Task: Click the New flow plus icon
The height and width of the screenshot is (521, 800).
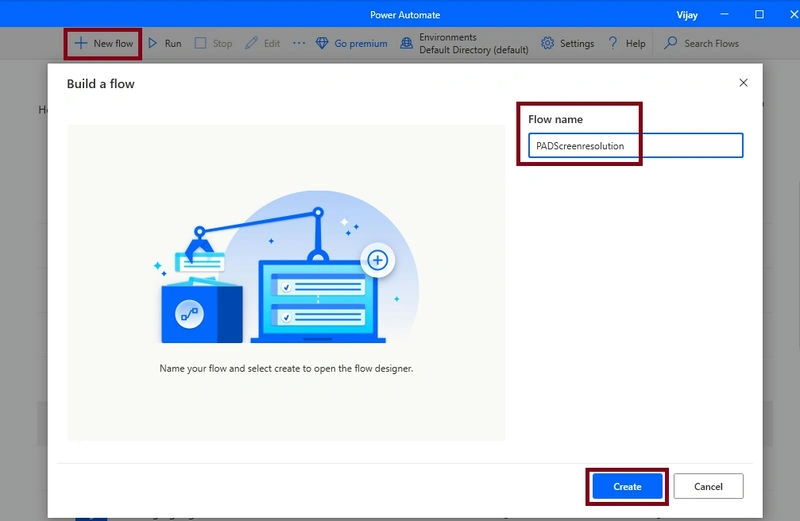Action: pyautogui.click(x=81, y=43)
